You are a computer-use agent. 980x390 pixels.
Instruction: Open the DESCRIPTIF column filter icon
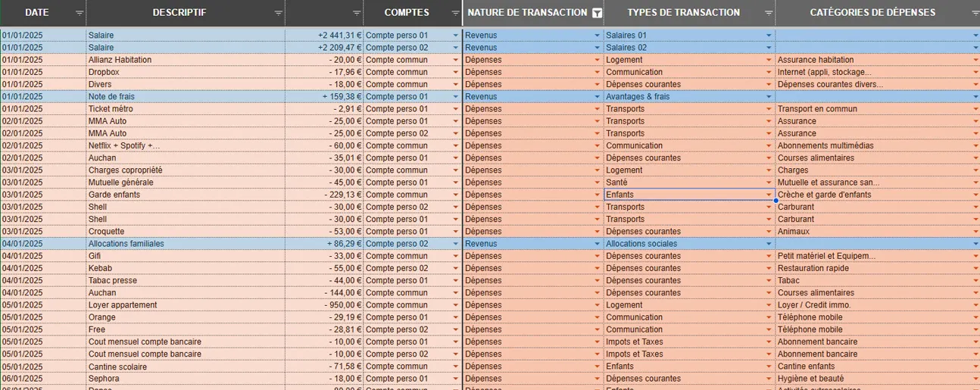point(279,14)
